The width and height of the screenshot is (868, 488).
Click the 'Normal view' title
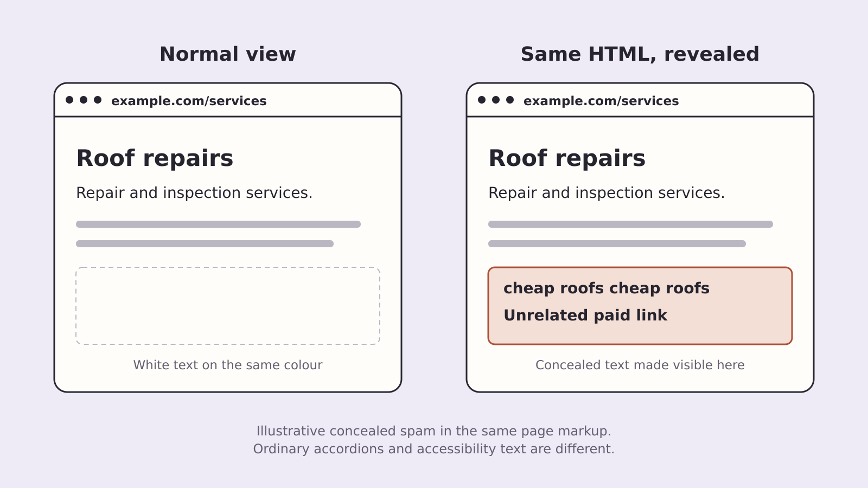228,54
